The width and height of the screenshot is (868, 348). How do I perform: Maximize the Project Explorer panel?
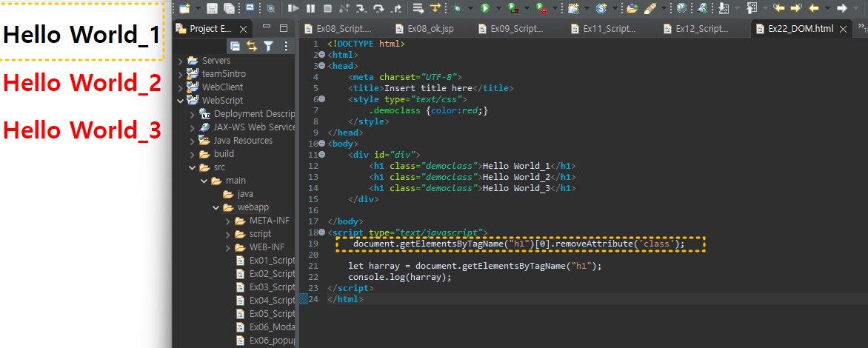pos(284,27)
